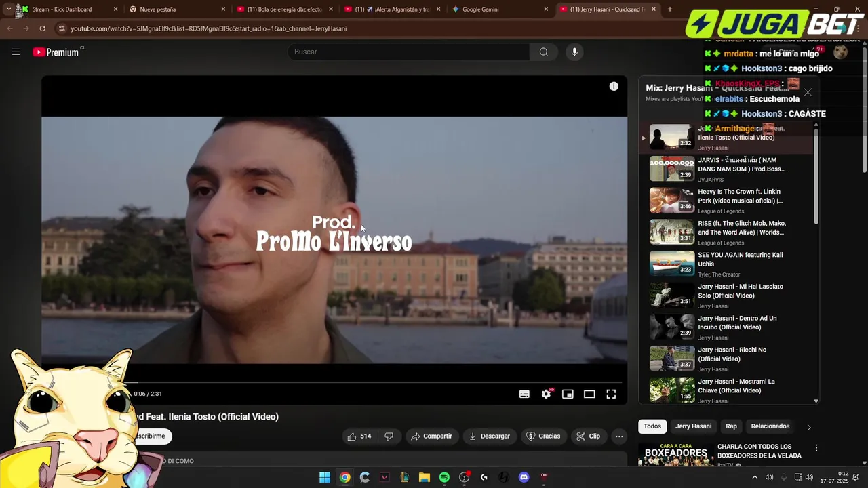The height and width of the screenshot is (488, 868).
Task: Show hidden system tray icons chevron
Action: (x=755, y=477)
